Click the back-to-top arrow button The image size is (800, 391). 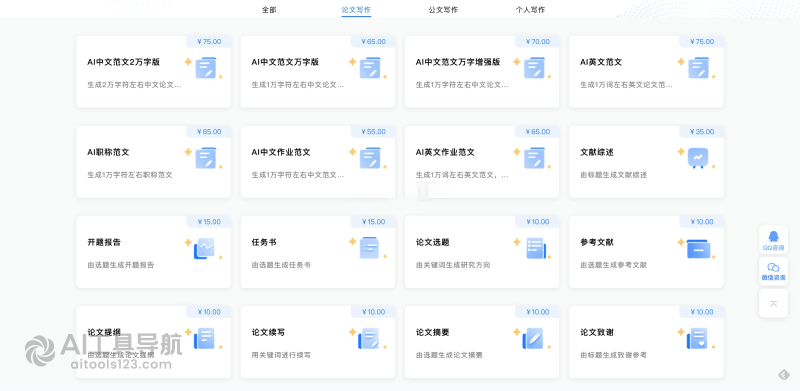(x=773, y=303)
